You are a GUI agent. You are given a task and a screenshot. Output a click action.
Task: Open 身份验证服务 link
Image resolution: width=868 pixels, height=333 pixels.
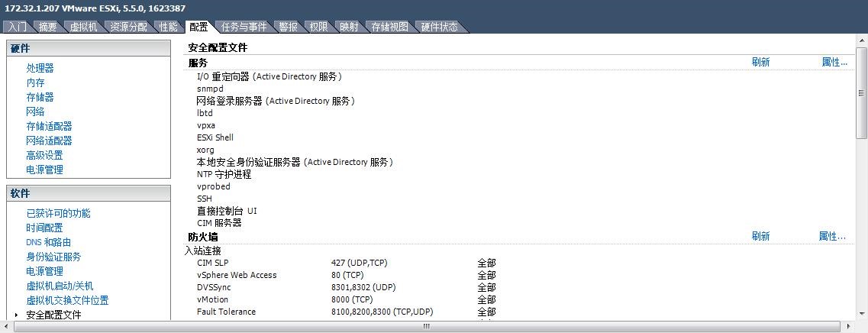[53, 257]
